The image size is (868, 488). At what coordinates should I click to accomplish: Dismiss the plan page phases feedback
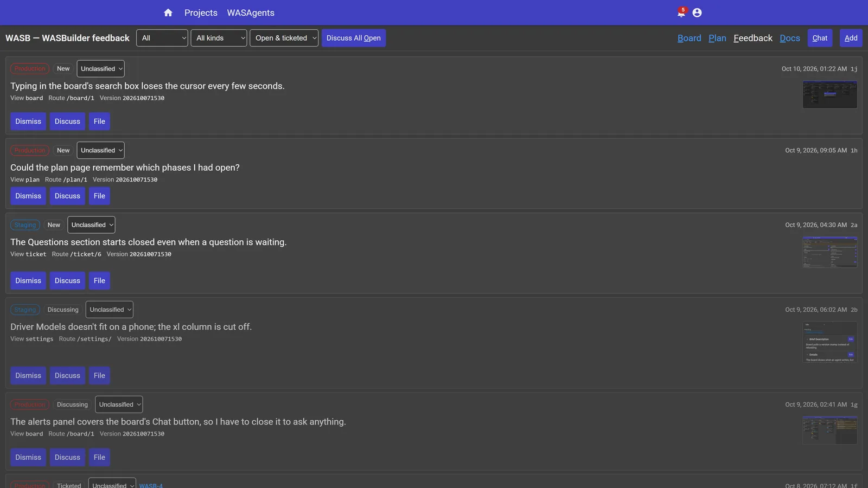pyautogui.click(x=28, y=196)
